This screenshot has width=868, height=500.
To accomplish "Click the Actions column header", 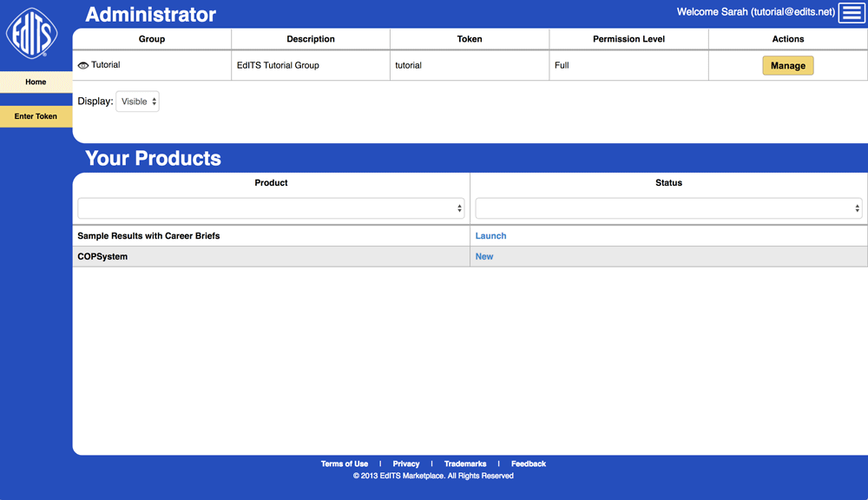I will click(788, 39).
